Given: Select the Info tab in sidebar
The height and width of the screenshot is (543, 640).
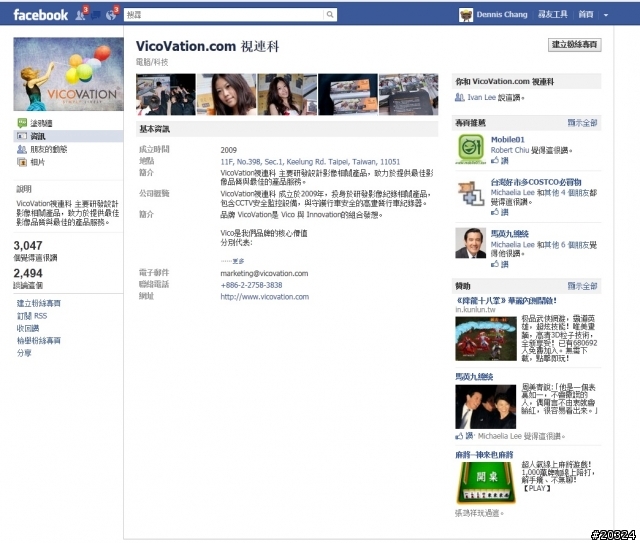Looking at the screenshot, I should point(68,136).
